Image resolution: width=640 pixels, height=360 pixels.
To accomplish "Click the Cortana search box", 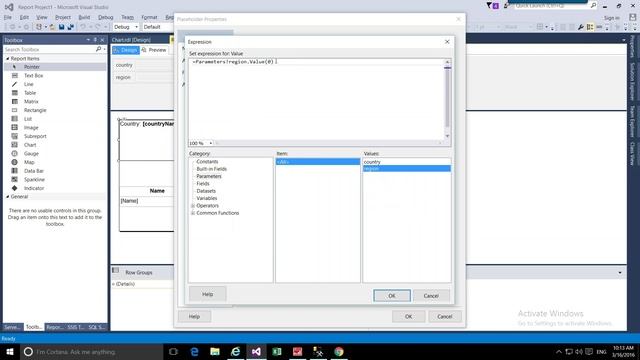I will [x=92, y=351].
